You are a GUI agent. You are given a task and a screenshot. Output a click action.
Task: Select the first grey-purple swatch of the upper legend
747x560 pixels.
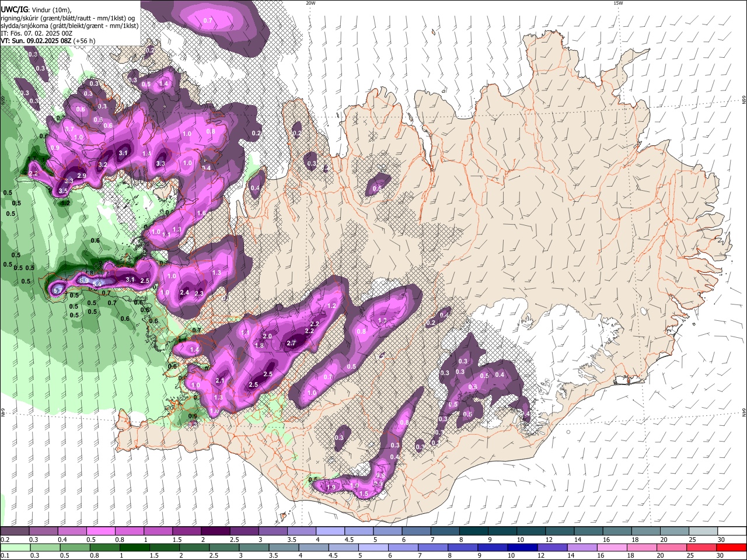coord(15,531)
